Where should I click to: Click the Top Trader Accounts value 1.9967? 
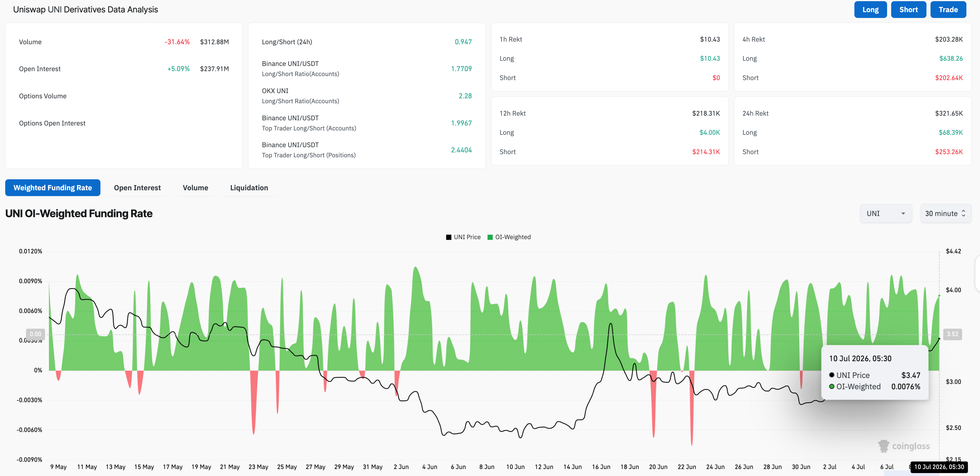click(x=461, y=123)
